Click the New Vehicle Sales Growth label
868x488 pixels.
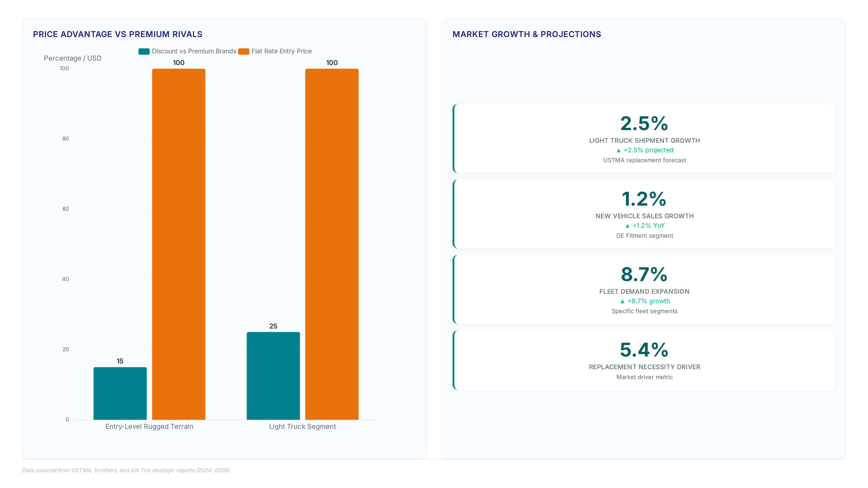644,216
